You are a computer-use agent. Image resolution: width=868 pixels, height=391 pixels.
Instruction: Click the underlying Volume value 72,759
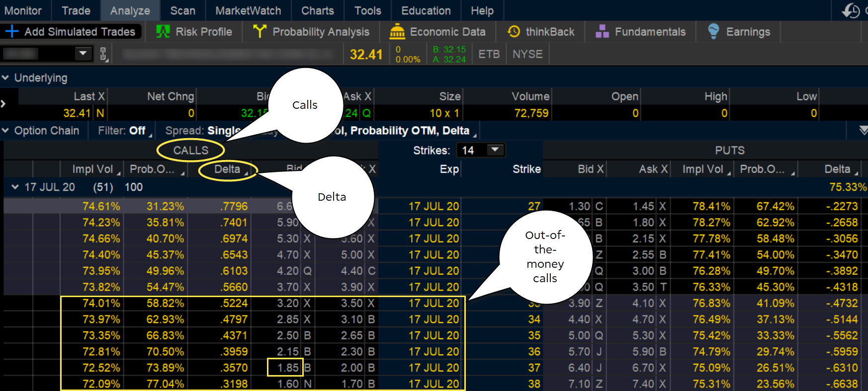531,113
